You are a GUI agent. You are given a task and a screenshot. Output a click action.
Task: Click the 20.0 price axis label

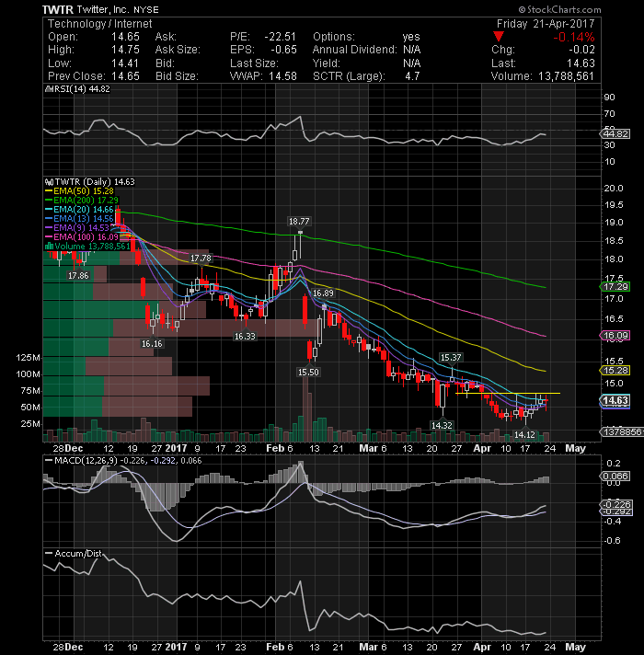coord(613,188)
